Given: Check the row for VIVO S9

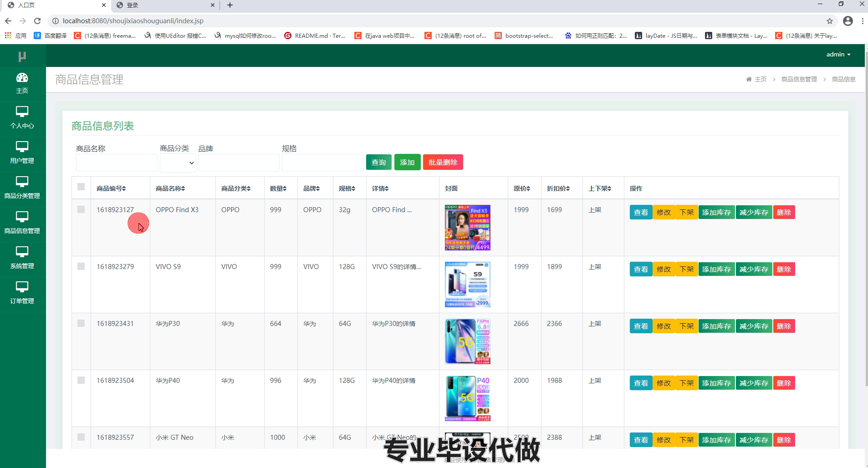Looking at the screenshot, I should [x=81, y=266].
